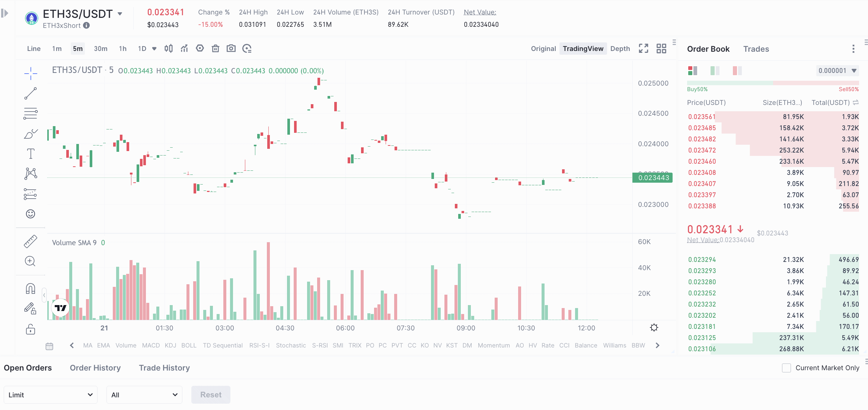Add the MACD indicator
Image resolution: width=868 pixels, height=410 pixels.
pos(151,345)
